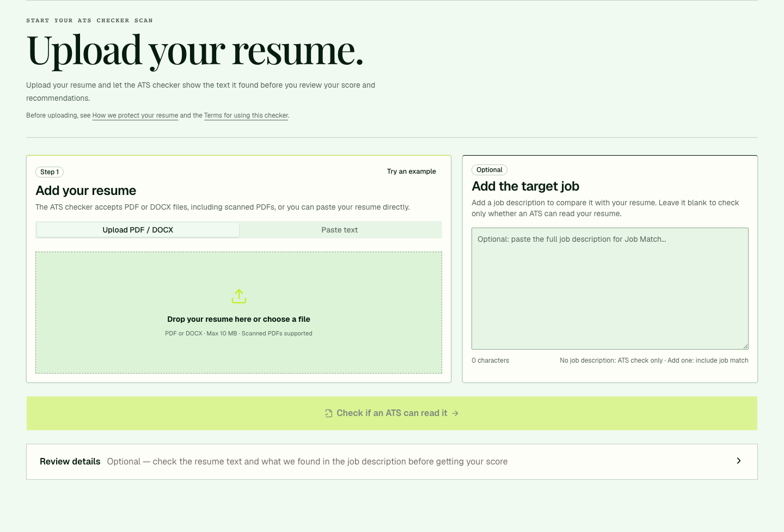The width and height of the screenshot is (784, 532).
Task: Click the Review details label
Action: coord(70,461)
